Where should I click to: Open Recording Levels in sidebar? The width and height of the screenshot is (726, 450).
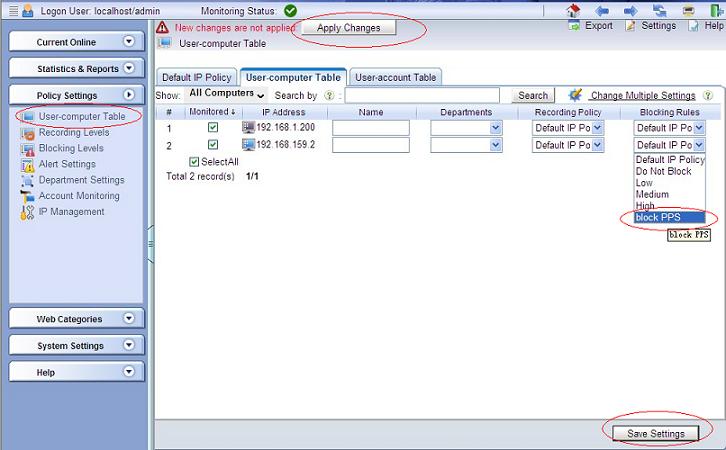click(74, 132)
